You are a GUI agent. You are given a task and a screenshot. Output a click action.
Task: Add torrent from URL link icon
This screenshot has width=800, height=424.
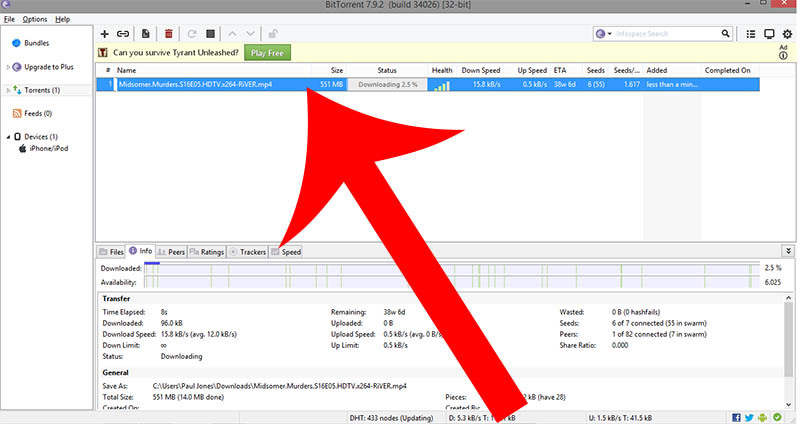123,34
